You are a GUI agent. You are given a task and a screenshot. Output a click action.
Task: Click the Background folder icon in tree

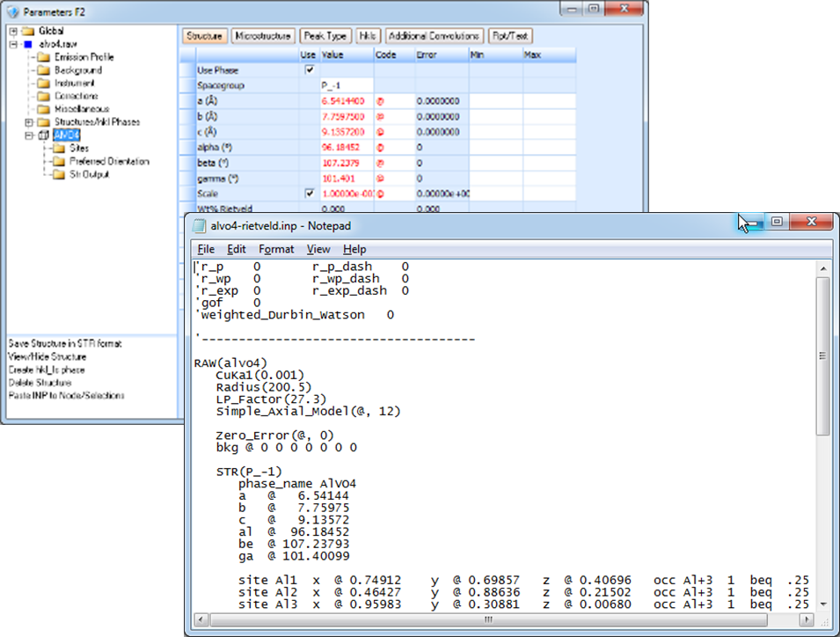[43, 70]
